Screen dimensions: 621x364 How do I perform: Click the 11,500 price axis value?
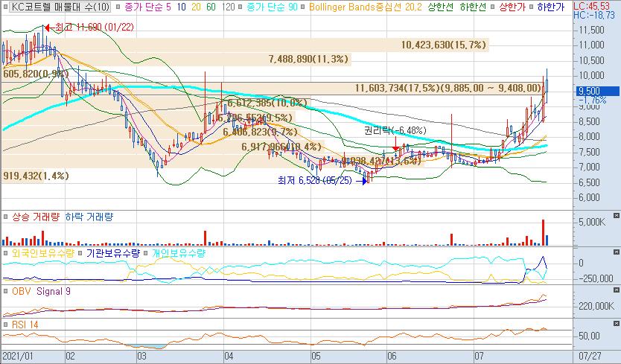(591, 30)
